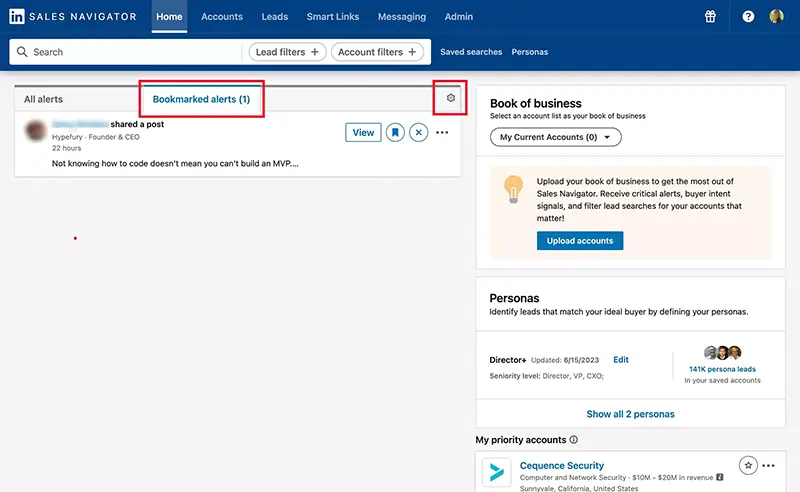This screenshot has width=800, height=492.
Task: Switch to the All alerts tab
Action: (43, 99)
